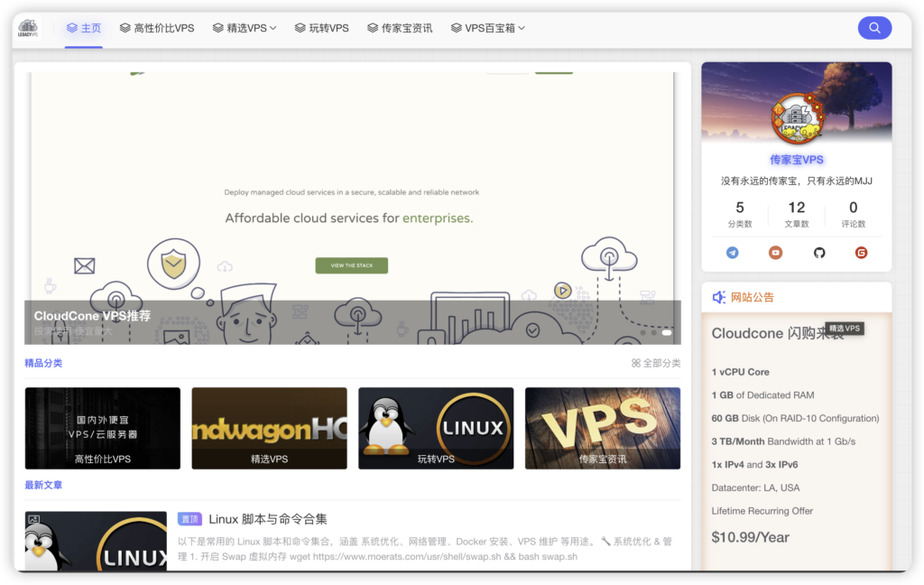This screenshot has height=585, width=924.
Task: Expand the VPS百宝箱 dropdown menu
Action: point(488,28)
